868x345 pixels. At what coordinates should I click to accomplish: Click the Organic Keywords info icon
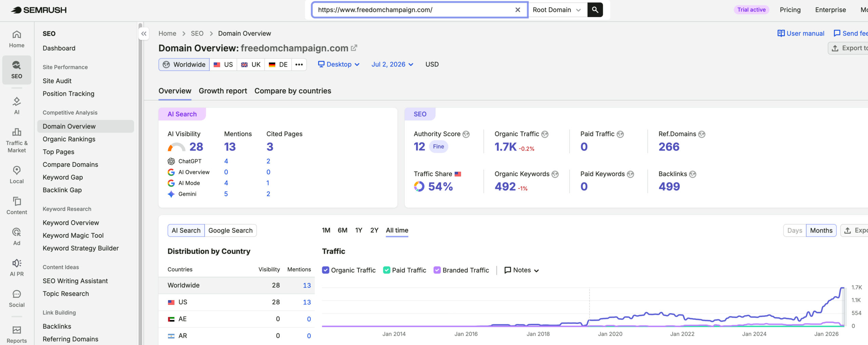[555, 174]
